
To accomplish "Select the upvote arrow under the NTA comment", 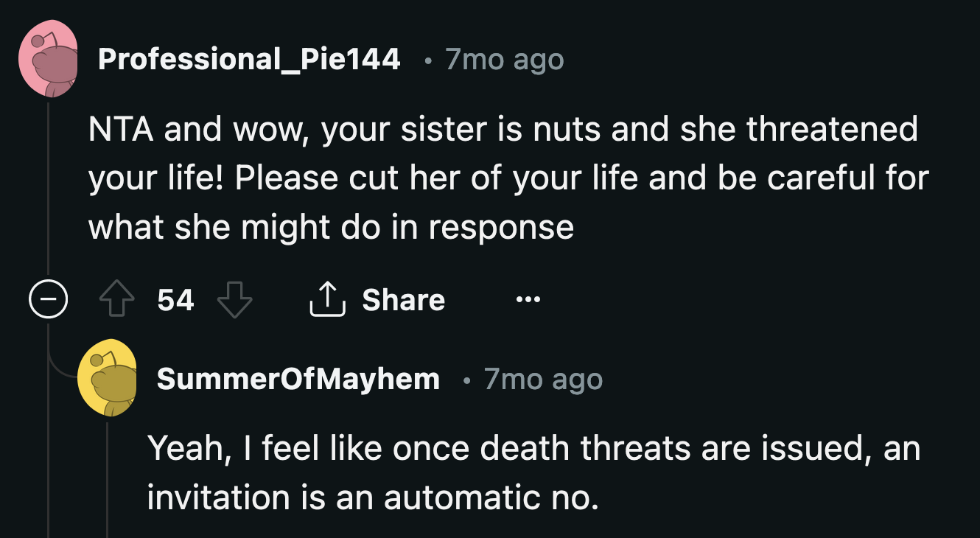I will click(116, 298).
